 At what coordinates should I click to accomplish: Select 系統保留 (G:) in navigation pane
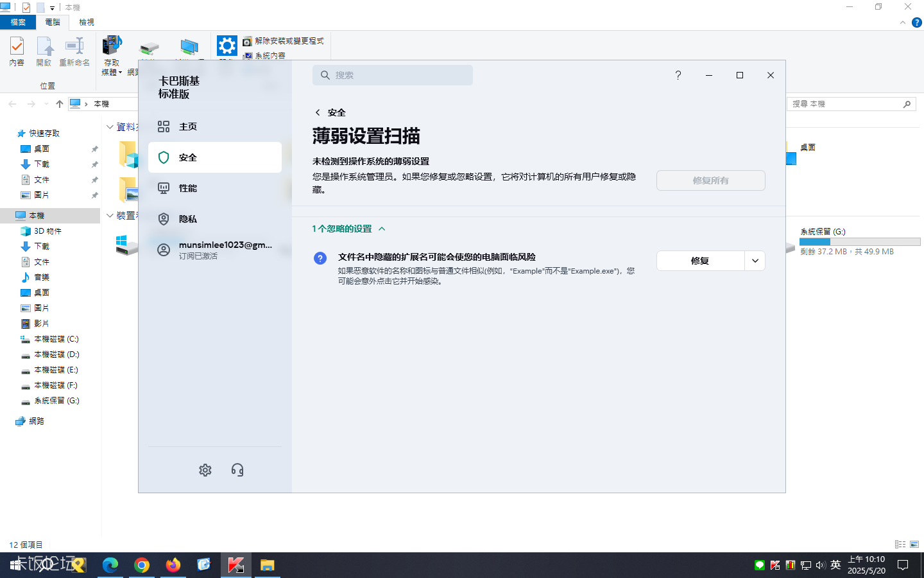tap(56, 401)
